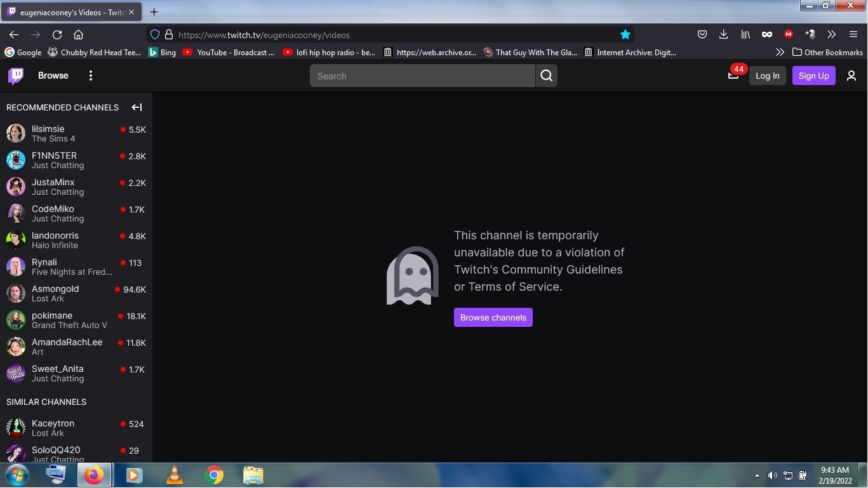The height and width of the screenshot is (488, 868).
Task: Click the mask extension icon in toolbar
Action: (x=767, y=35)
